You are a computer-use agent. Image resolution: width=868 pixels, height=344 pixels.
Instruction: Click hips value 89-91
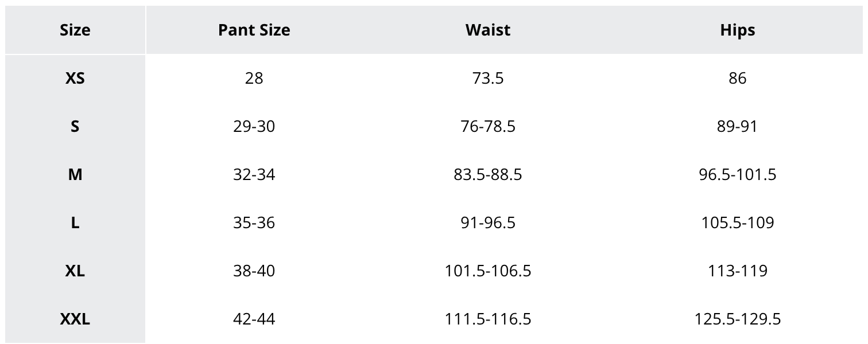click(738, 126)
